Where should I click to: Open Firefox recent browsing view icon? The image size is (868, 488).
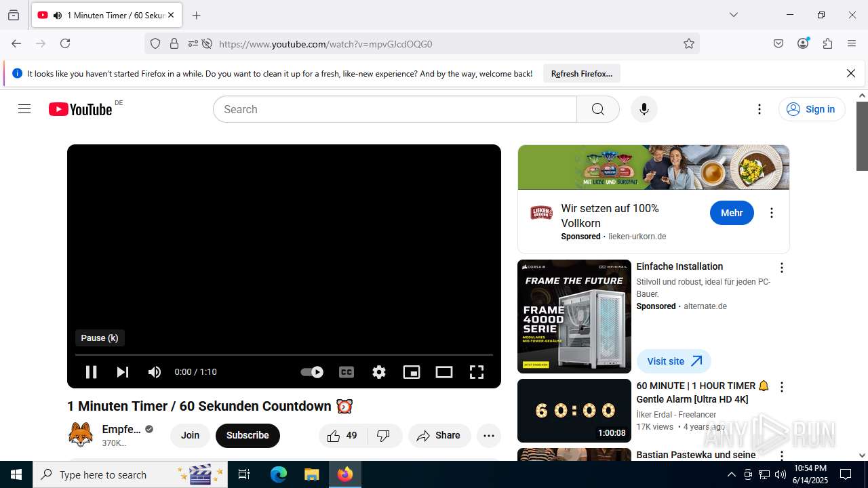14,15
